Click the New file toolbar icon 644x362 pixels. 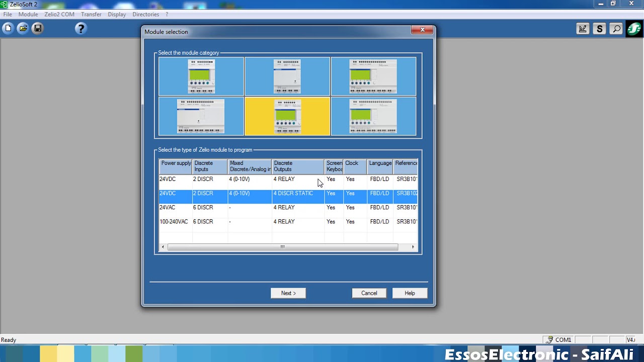(8, 29)
